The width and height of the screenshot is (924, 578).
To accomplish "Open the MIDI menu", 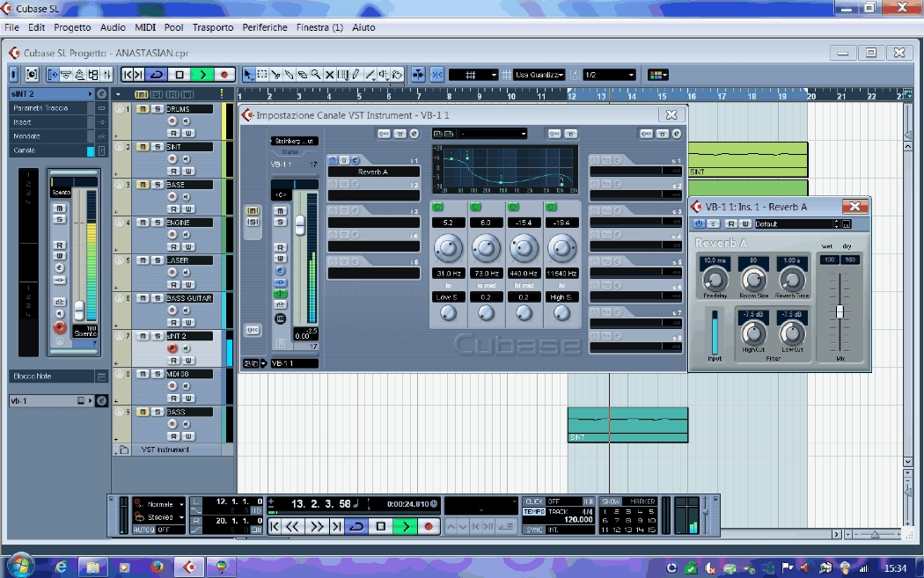I will coord(145,27).
